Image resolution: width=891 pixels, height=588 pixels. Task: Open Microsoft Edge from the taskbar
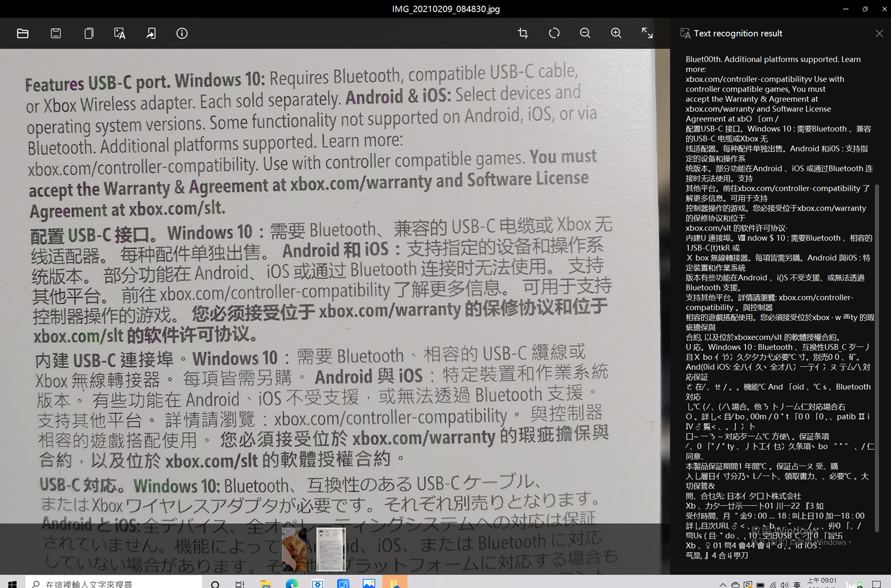pyautogui.click(x=292, y=584)
